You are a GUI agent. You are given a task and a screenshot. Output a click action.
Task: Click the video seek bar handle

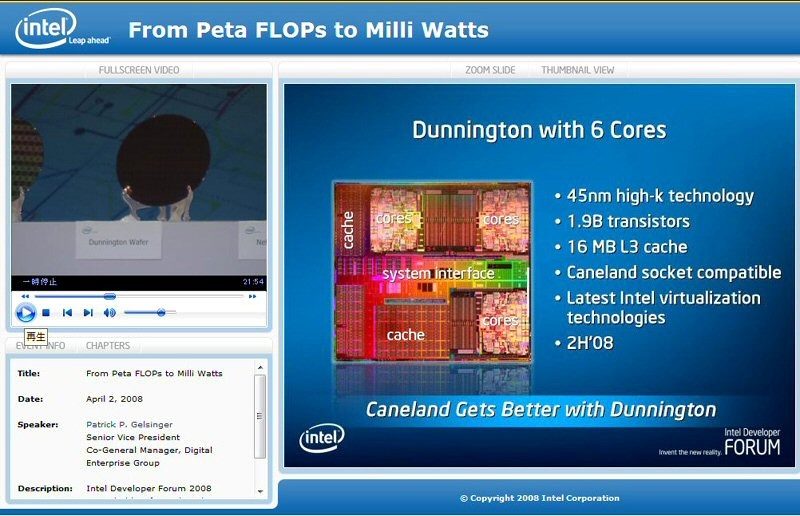(x=110, y=296)
